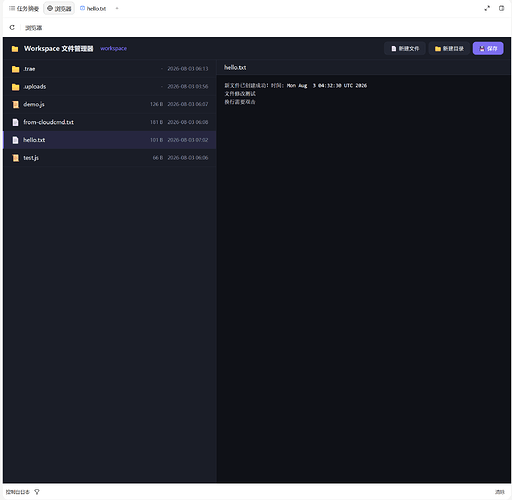The height and width of the screenshot is (500, 512).
Task: Click the Workspace header folder icon
Action: (x=15, y=49)
